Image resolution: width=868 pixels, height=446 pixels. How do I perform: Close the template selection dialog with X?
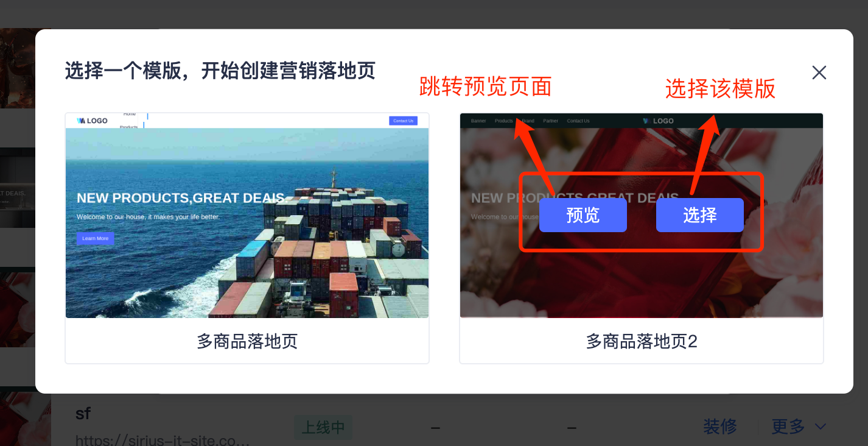(x=819, y=73)
